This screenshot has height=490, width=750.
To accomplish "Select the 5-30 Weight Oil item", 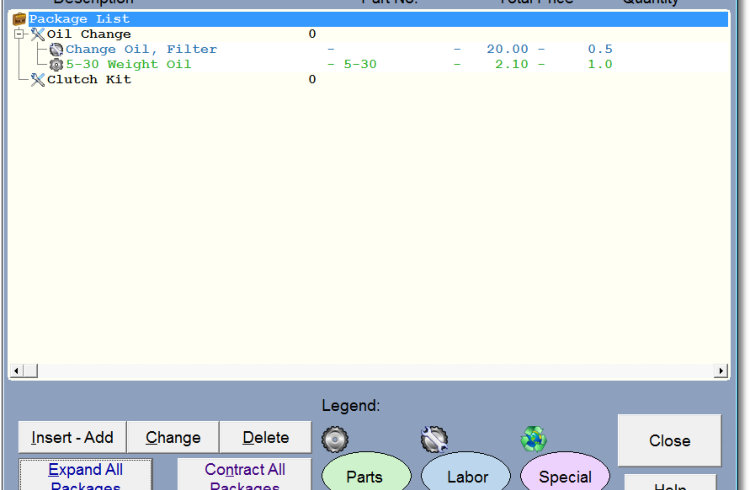I will pos(128,64).
